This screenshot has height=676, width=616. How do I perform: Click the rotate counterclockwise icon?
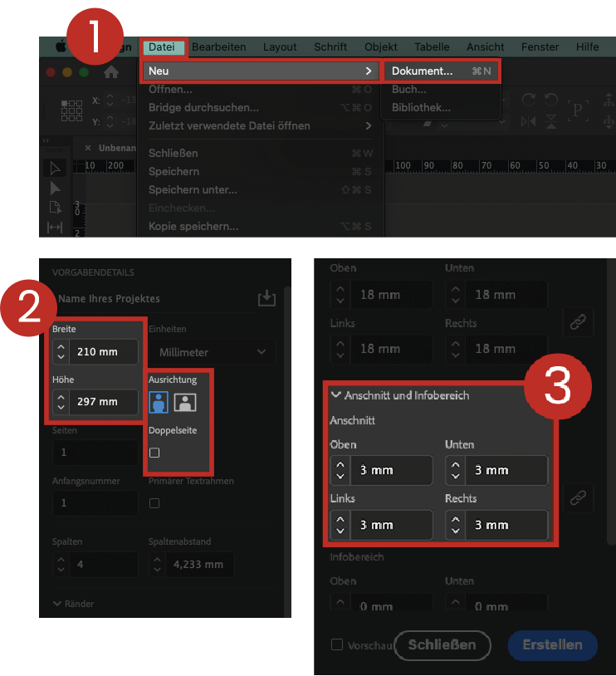pyautogui.click(x=551, y=100)
